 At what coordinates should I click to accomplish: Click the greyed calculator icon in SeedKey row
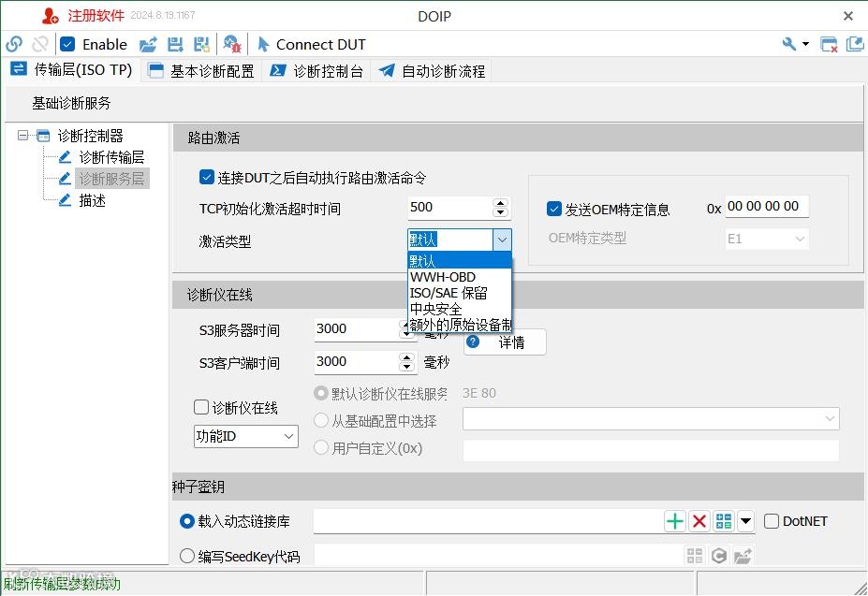coord(694,555)
